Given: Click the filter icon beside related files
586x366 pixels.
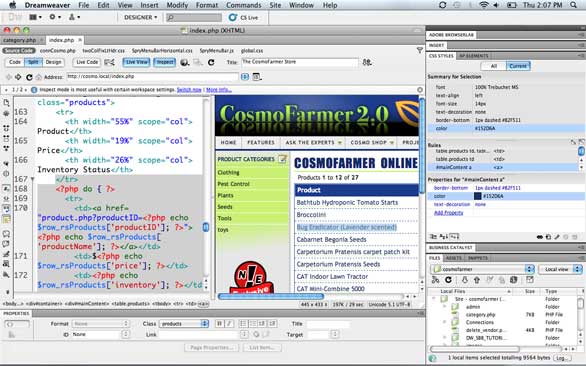Looking at the screenshot, I should (x=420, y=50).
